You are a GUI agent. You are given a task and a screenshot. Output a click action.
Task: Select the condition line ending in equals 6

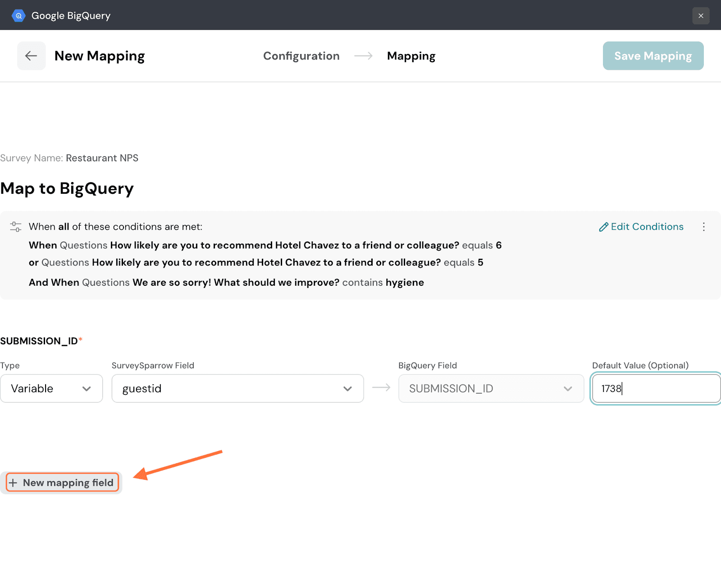[265, 245]
